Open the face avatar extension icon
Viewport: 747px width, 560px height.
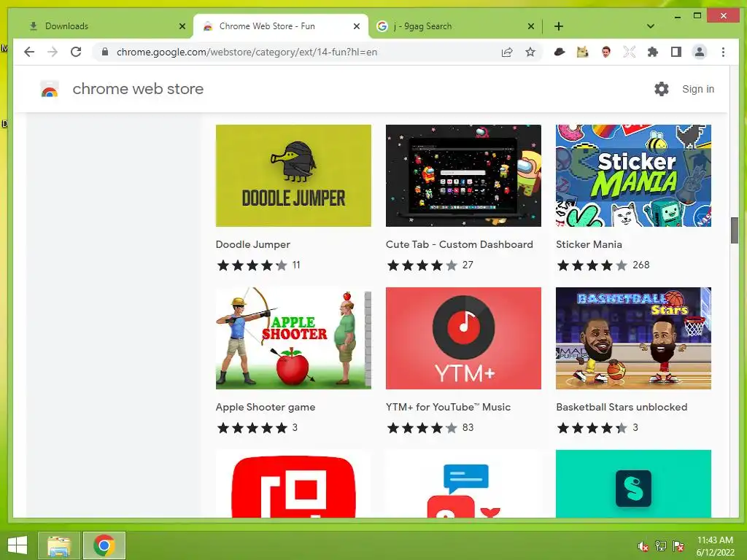coord(605,52)
